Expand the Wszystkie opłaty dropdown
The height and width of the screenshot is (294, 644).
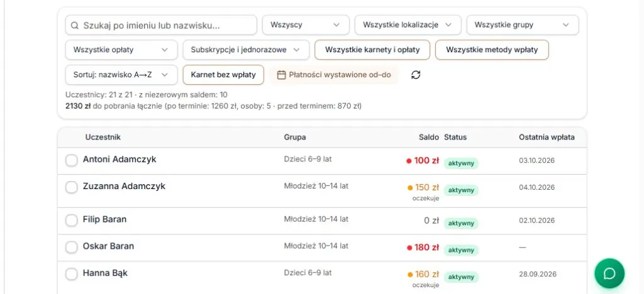121,50
